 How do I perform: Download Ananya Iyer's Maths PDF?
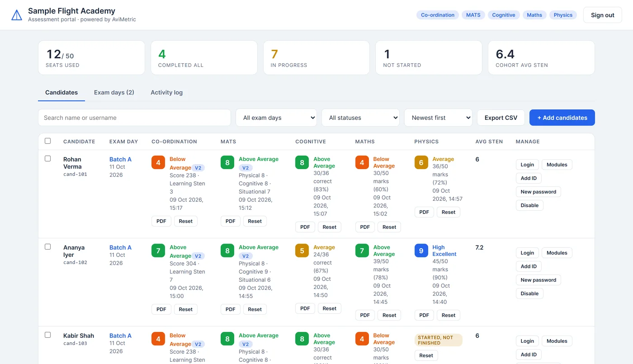pyautogui.click(x=365, y=315)
